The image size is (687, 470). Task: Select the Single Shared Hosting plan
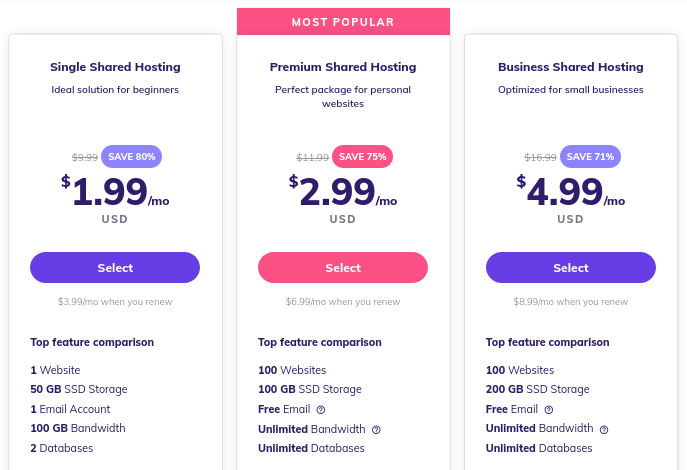(115, 267)
